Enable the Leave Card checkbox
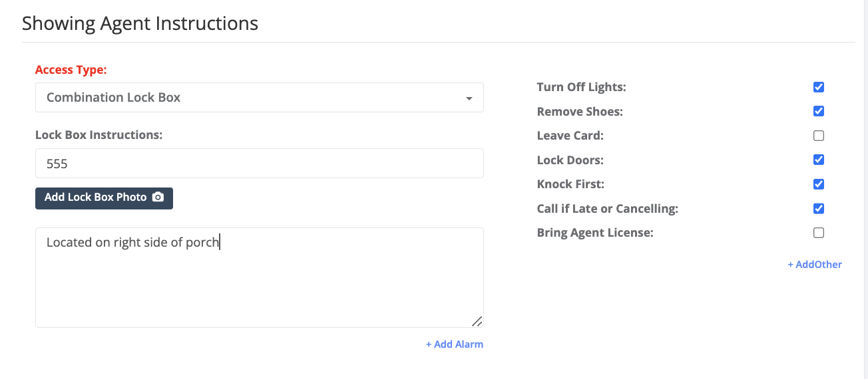The image size is (868, 379). pos(819,136)
